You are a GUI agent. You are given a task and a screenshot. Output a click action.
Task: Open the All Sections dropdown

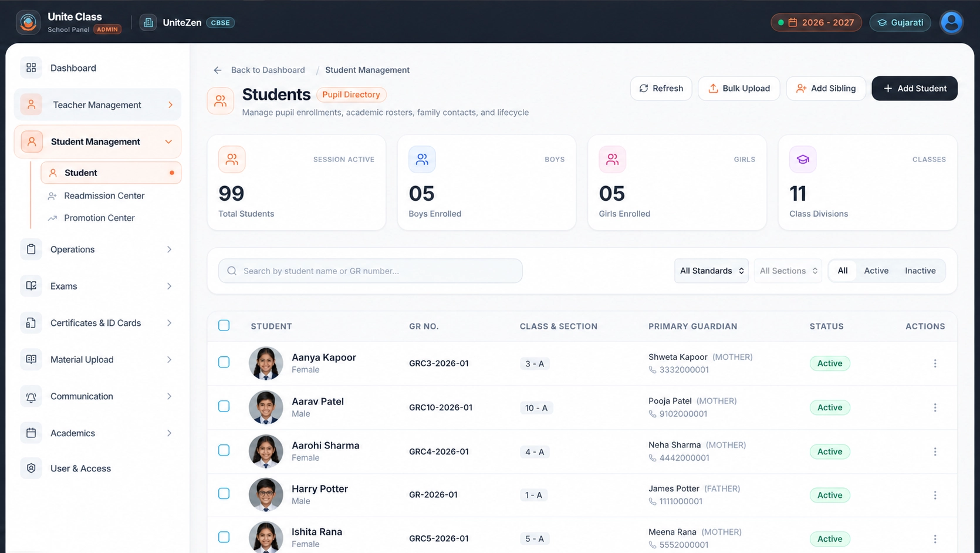point(788,271)
